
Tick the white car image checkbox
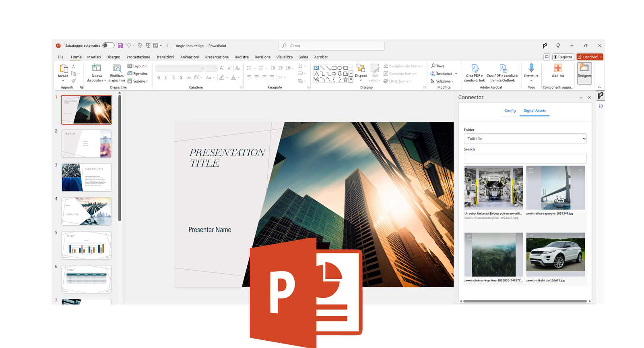[x=531, y=237]
